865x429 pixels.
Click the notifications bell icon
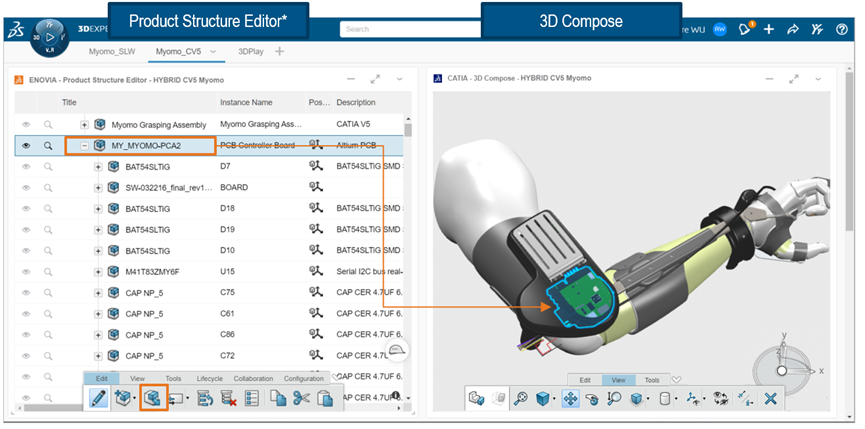(x=745, y=29)
